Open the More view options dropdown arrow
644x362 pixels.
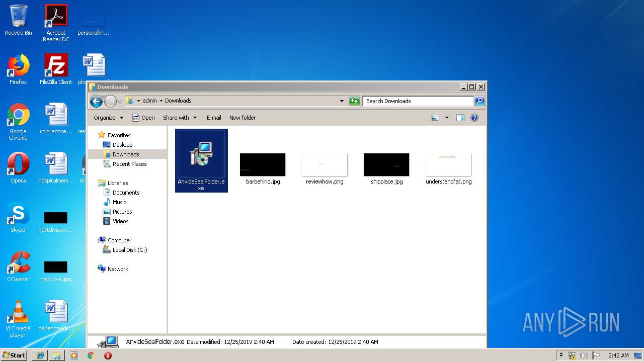tap(447, 118)
